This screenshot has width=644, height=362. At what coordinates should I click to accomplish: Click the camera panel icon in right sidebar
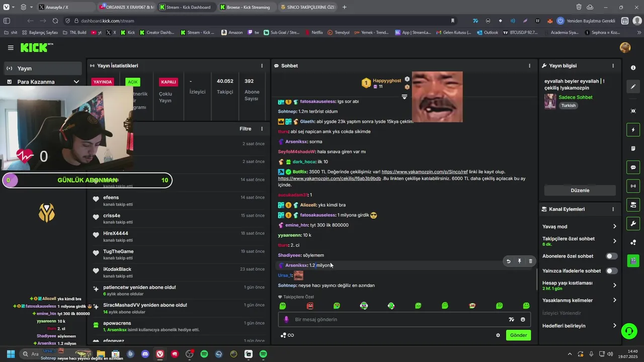click(633, 205)
